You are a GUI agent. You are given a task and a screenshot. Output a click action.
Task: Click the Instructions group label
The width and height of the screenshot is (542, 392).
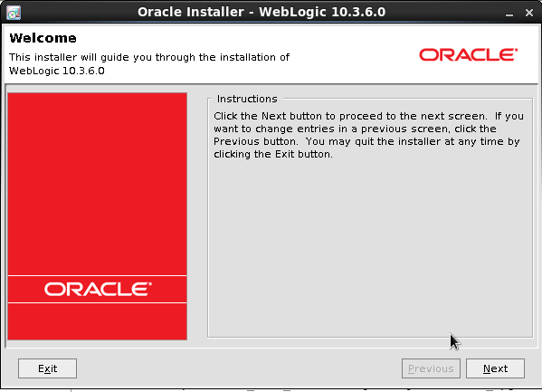point(247,99)
